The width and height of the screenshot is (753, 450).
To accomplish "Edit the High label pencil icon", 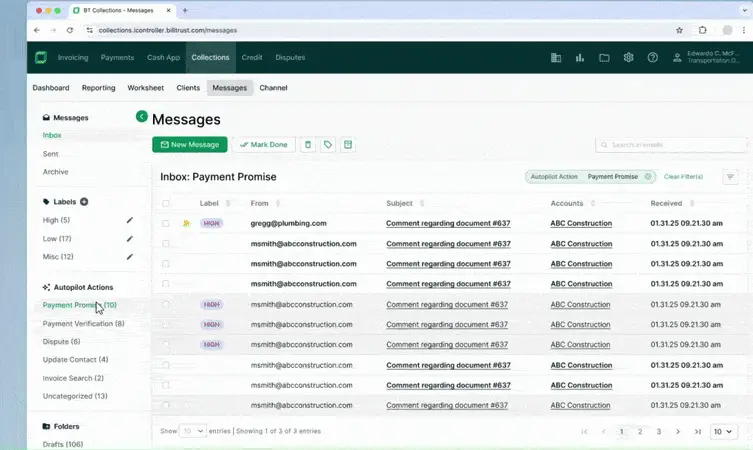I will click(130, 220).
